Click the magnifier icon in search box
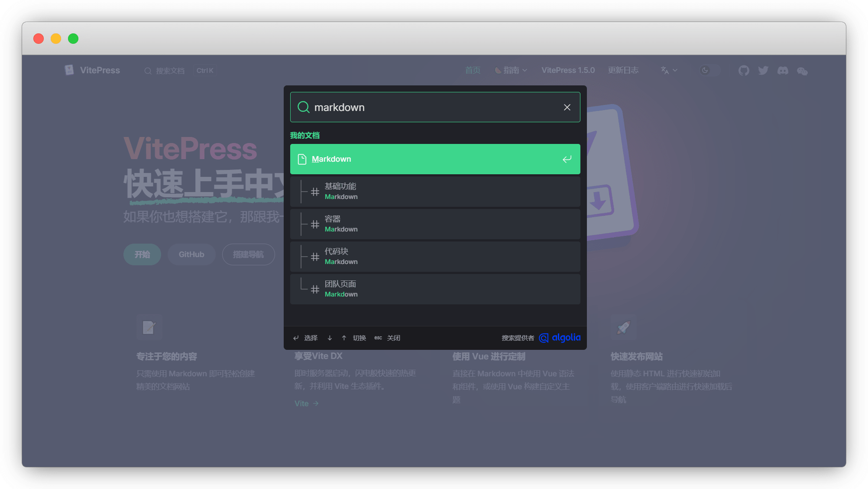The image size is (868, 489). 303,108
